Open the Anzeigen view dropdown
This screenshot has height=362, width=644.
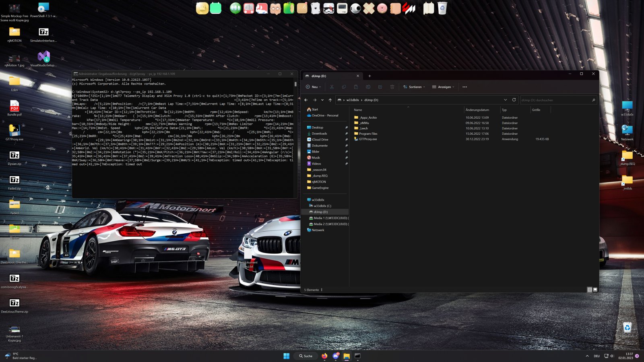point(443,87)
